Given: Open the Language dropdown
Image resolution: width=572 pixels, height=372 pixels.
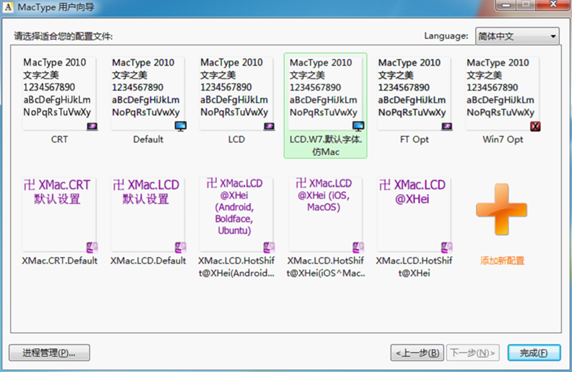Looking at the screenshot, I should click(x=517, y=36).
